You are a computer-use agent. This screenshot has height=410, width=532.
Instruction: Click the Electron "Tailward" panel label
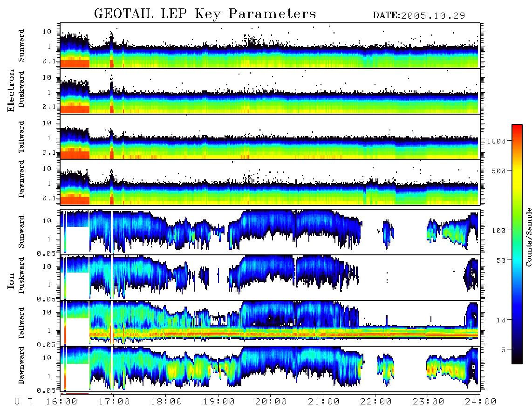pos(21,137)
